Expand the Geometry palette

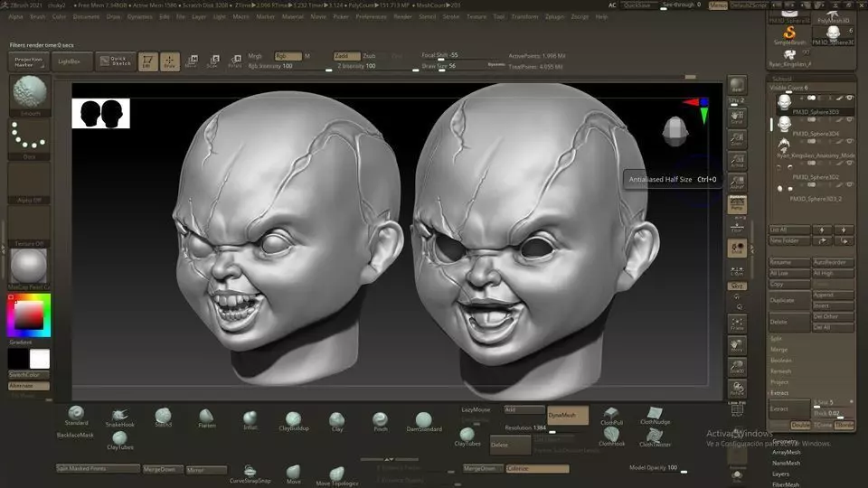785,442
